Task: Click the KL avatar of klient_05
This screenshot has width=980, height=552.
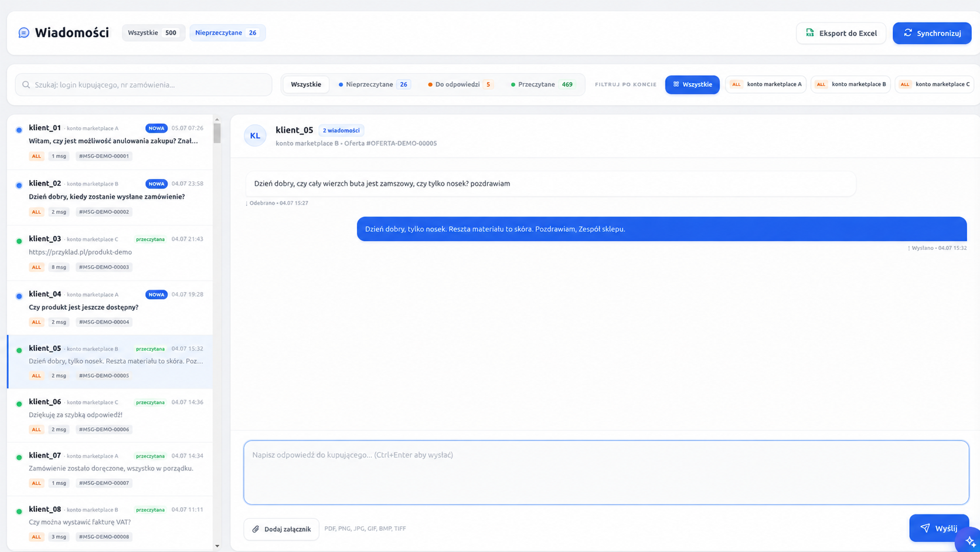Action: pos(255,136)
